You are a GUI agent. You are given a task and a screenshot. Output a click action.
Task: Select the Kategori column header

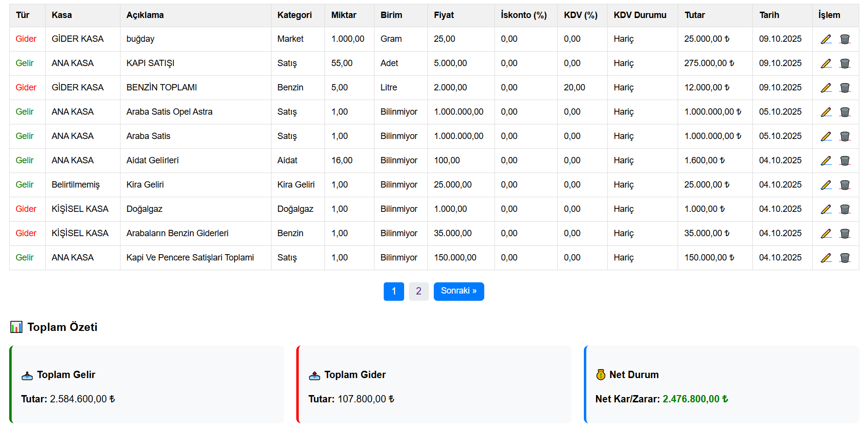coord(294,15)
